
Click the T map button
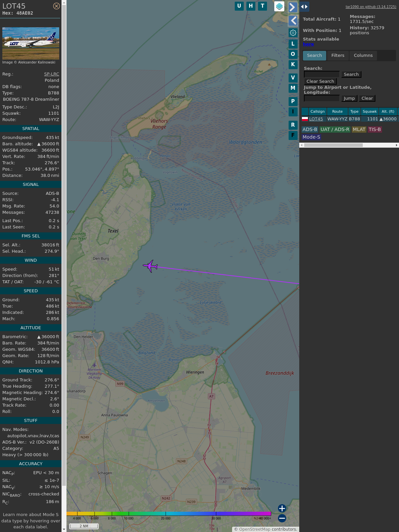tap(263, 6)
